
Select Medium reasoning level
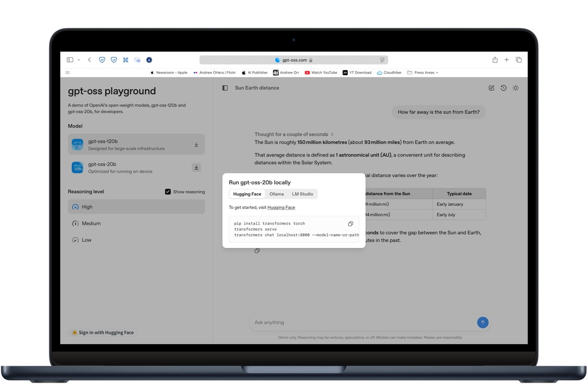pyautogui.click(x=91, y=223)
